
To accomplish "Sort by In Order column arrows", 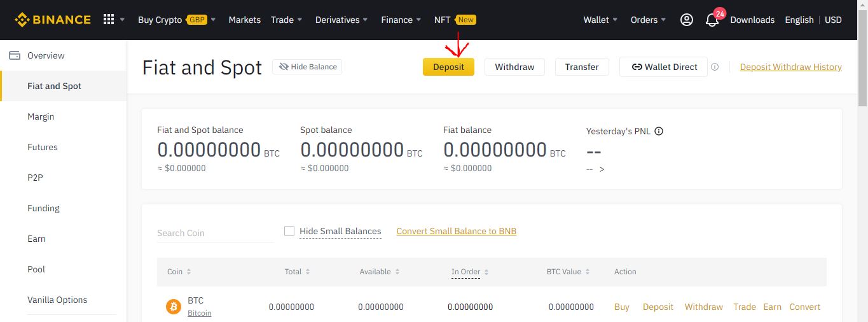I will [486, 272].
